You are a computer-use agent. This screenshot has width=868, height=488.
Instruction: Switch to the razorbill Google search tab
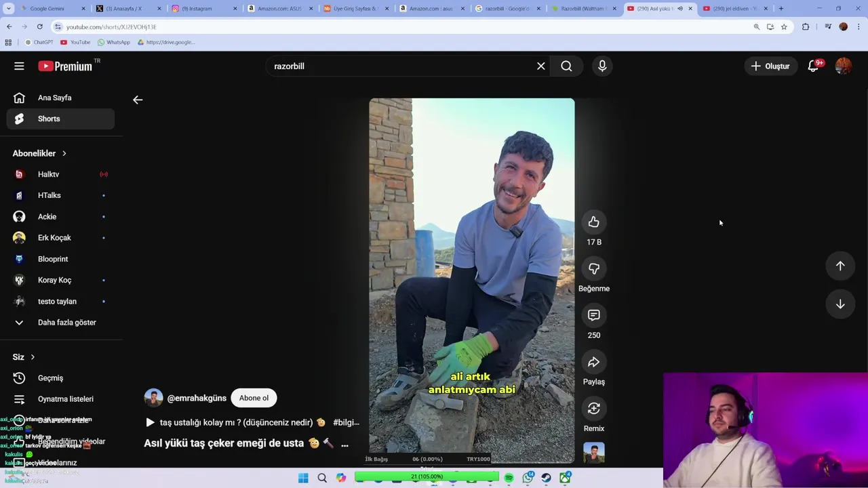pyautogui.click(x=506, y=9)
